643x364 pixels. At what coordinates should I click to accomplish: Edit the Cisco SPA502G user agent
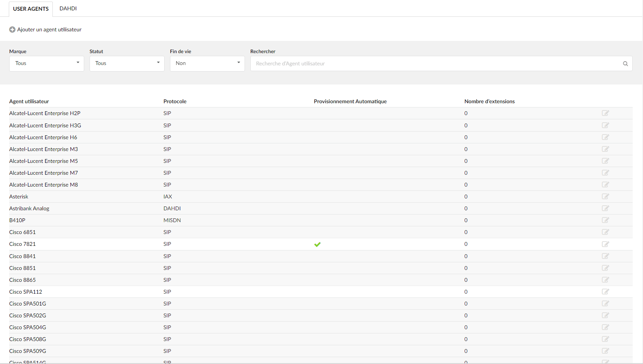(x=605, y=315)
